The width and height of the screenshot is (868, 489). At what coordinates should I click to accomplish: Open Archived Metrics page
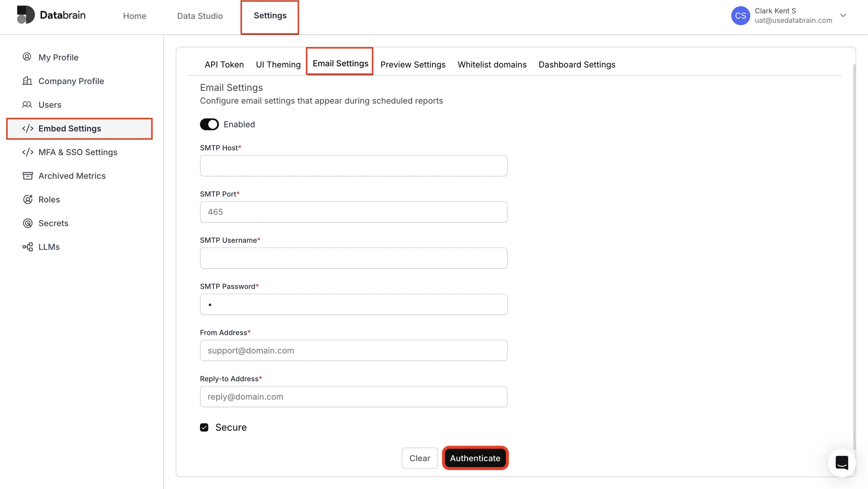(72, 176)
